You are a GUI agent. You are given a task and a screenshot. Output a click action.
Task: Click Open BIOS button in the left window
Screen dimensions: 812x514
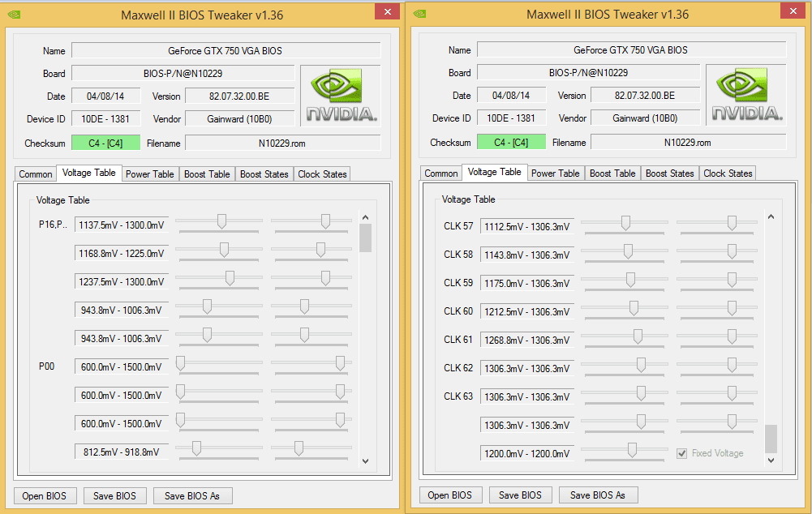pyautogui.click(x=45, y=496)
